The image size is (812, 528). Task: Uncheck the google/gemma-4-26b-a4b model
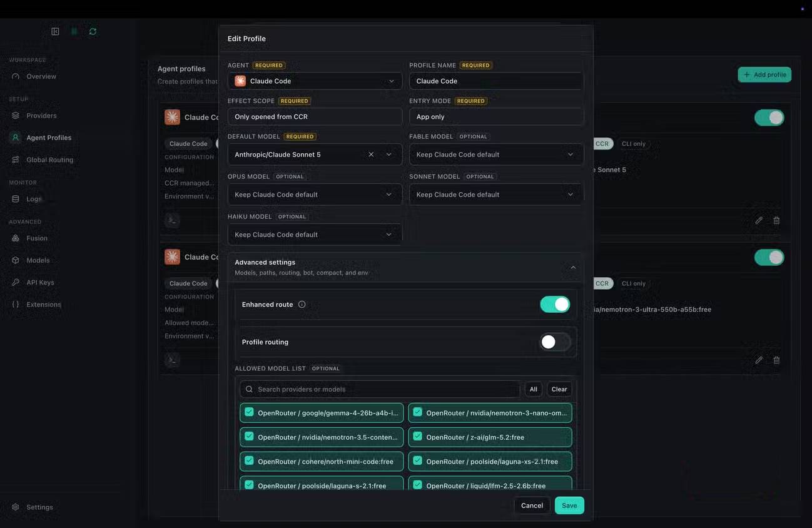(x=249, y=412)
